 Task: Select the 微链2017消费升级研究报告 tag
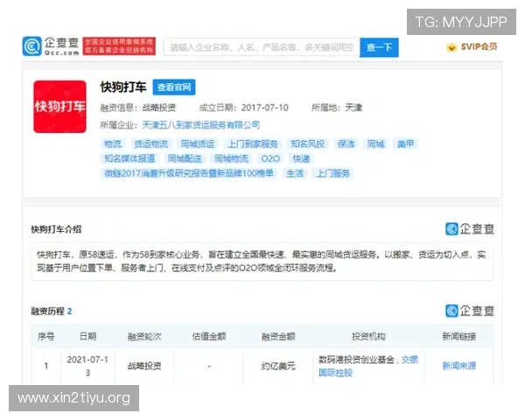[189, 173]
